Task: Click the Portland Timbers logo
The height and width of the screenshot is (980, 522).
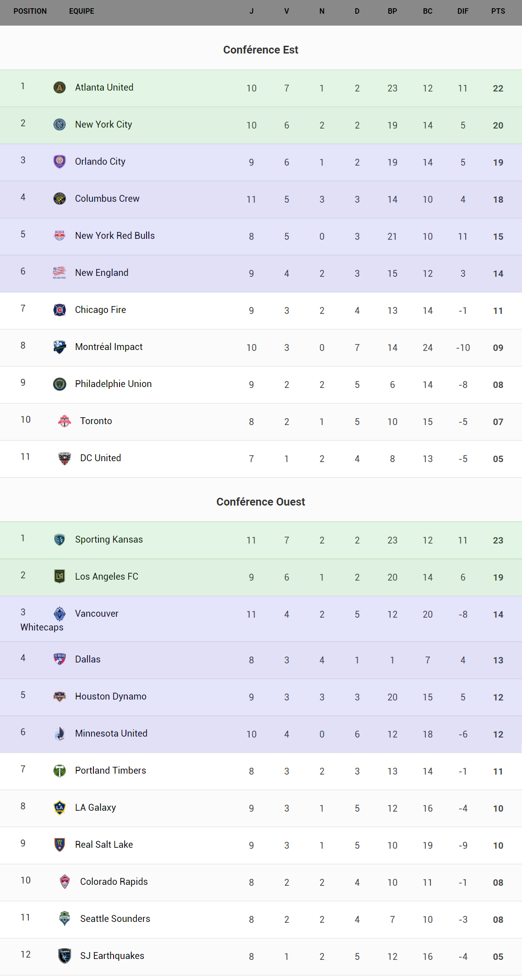Action: click(60, 771)
